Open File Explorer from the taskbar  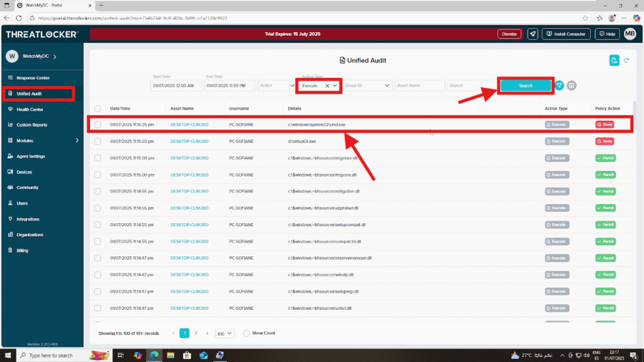(170, 355)
